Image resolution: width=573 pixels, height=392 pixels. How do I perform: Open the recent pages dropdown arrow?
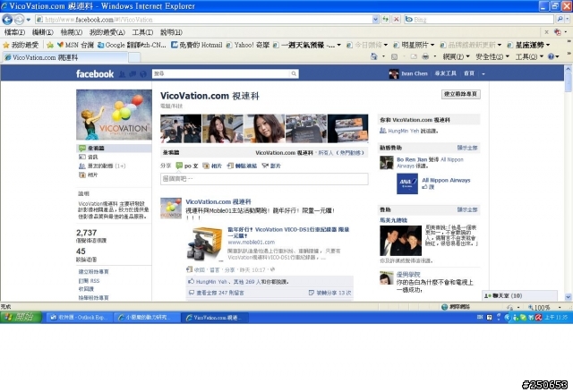[28, 20]
